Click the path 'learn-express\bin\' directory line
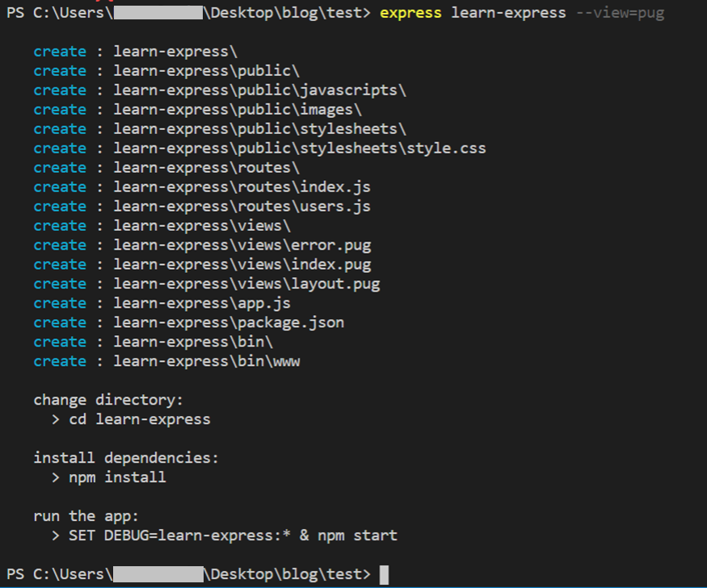This screenshot has height=588, width=707. point(193,342)
